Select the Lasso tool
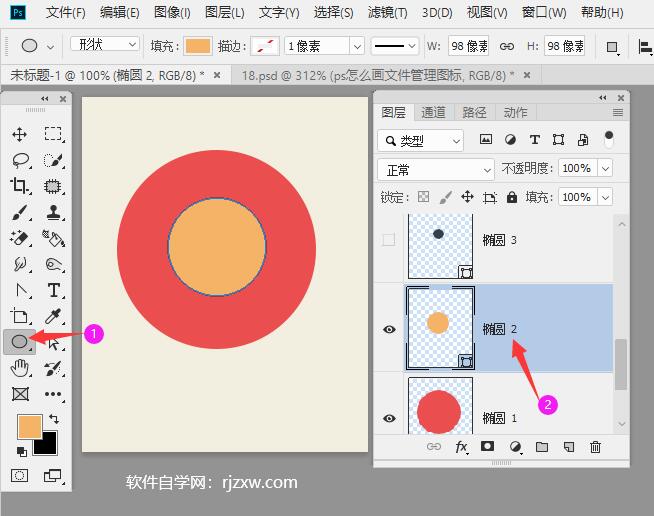The height and width of the screenshot is (516, 654). (x=20, y=160)
